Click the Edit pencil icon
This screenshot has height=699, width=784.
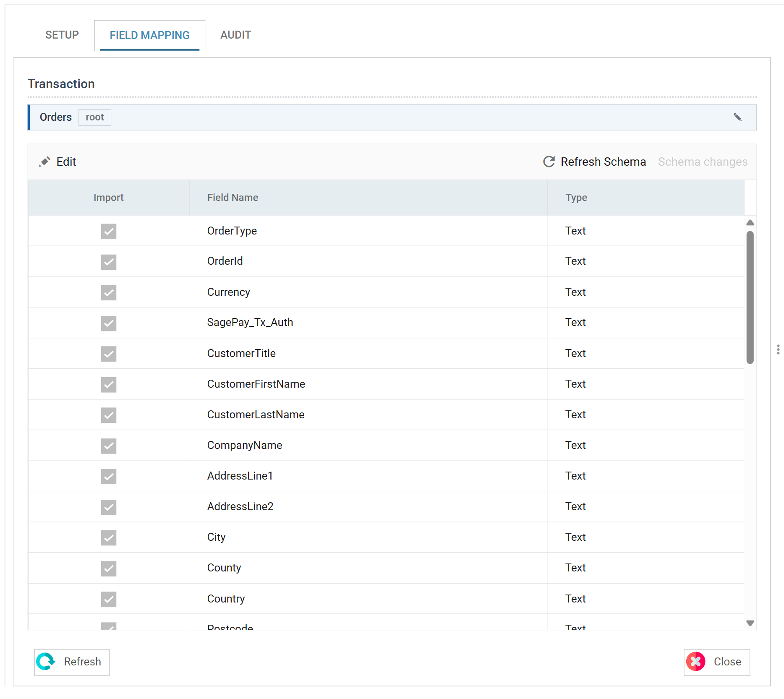(x=44, y=162)
